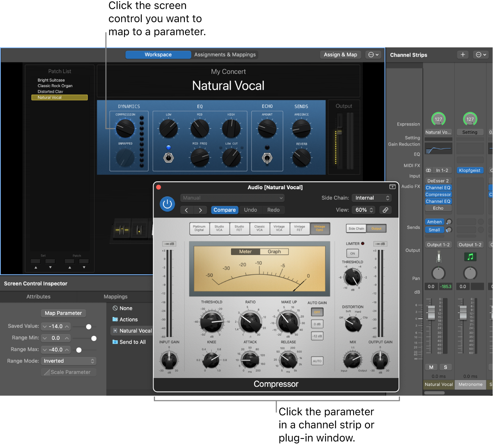The height and width of the screenshot is (448, 493).
Task: Switch to the Assignments & Mappings tab
Action: (x=225, y=54)
